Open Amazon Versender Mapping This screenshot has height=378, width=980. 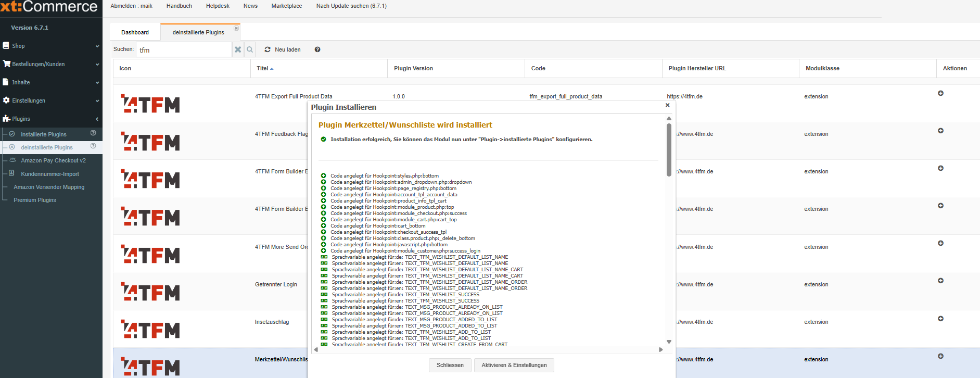49,187
